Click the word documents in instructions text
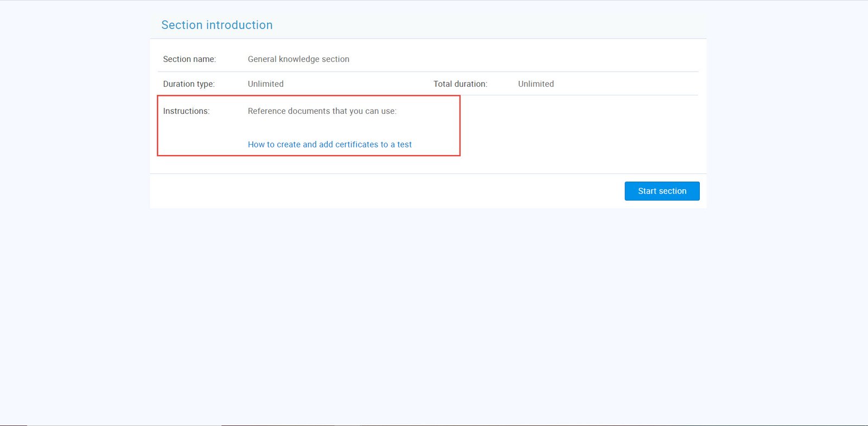The width and height of the screenshot is (868, 426). point(309,111)
